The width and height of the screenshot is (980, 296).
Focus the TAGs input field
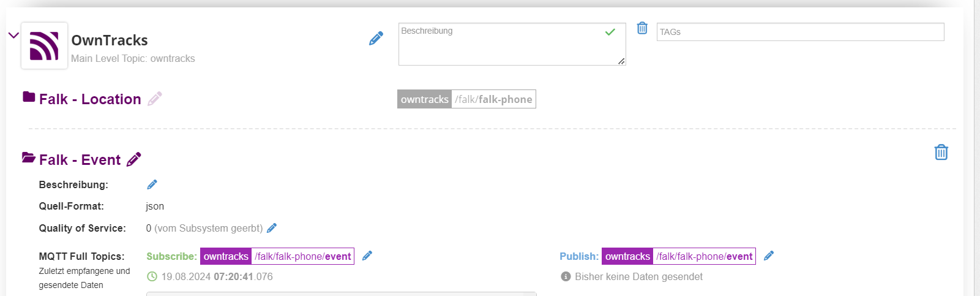(x=801, y=32)
